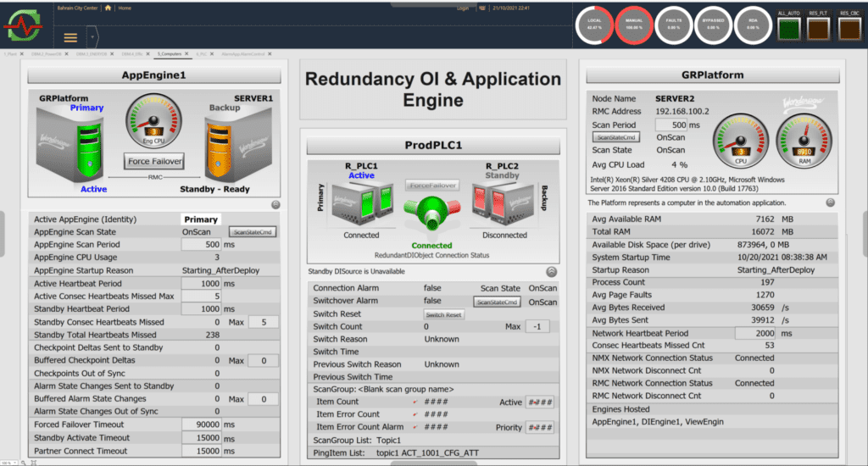Image resolution: width=868 pixels, height=466 pixels.
Task: Open the MANUAL percentage gauge
Action: click(634, 25)
